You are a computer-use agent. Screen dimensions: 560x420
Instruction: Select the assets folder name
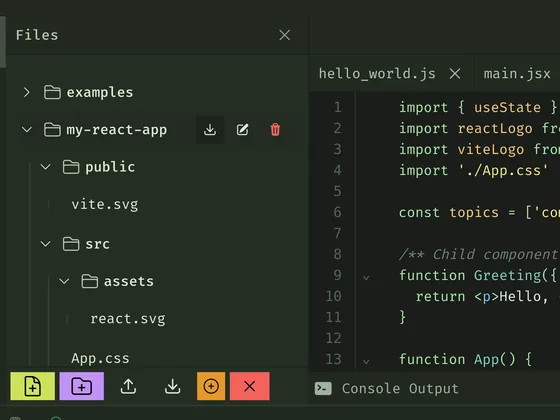coord(129,281)
